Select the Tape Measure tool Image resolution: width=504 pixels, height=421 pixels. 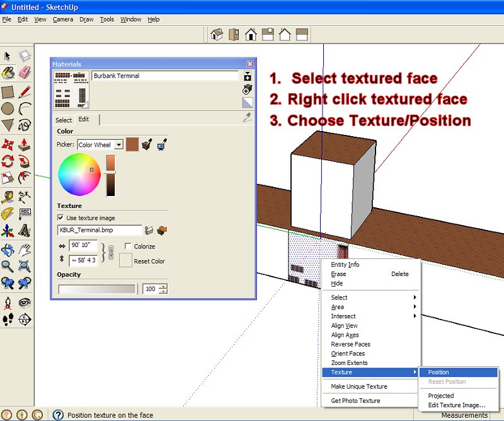click(x=8, y=195)
